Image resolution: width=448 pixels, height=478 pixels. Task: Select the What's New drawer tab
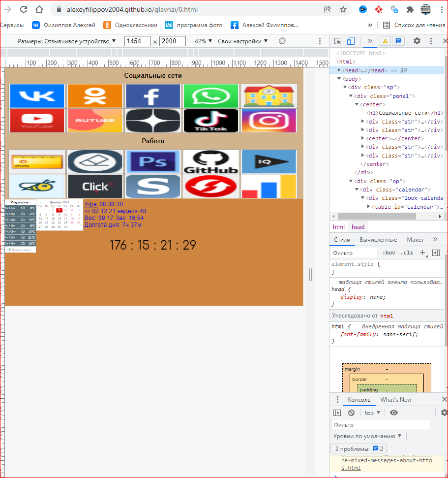[395, 400]
